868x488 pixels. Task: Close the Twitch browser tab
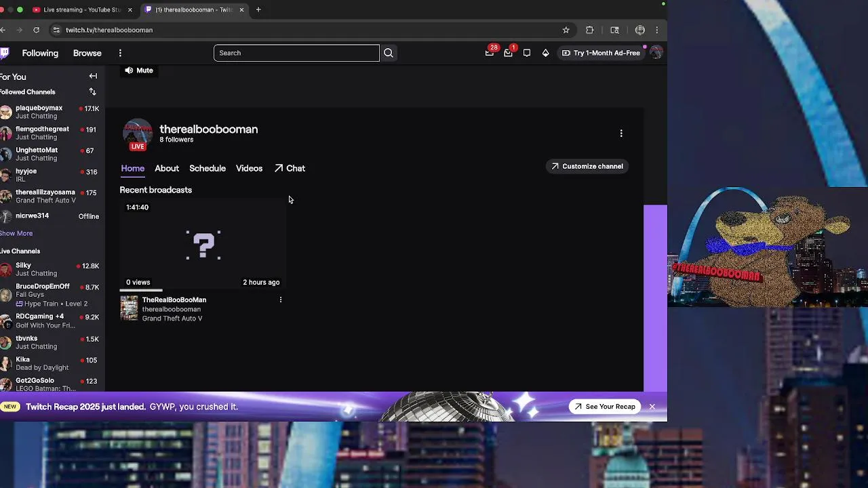tap(241, 9)
